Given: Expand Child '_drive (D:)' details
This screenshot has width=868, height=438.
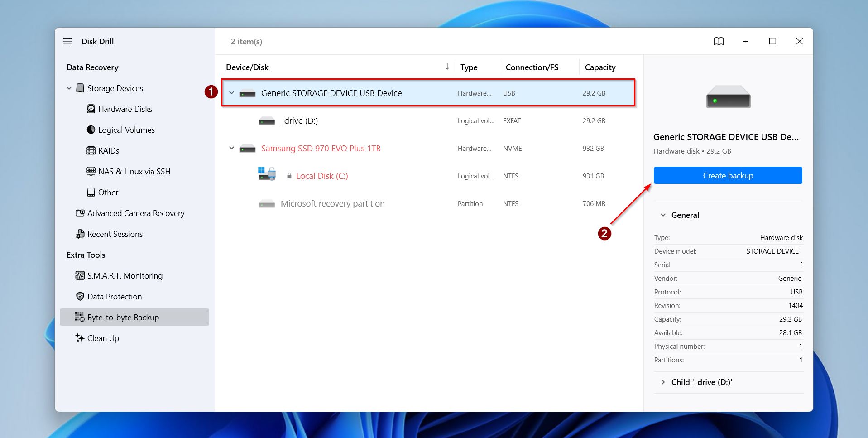Looking at the screenshot, I should (663, 382).
